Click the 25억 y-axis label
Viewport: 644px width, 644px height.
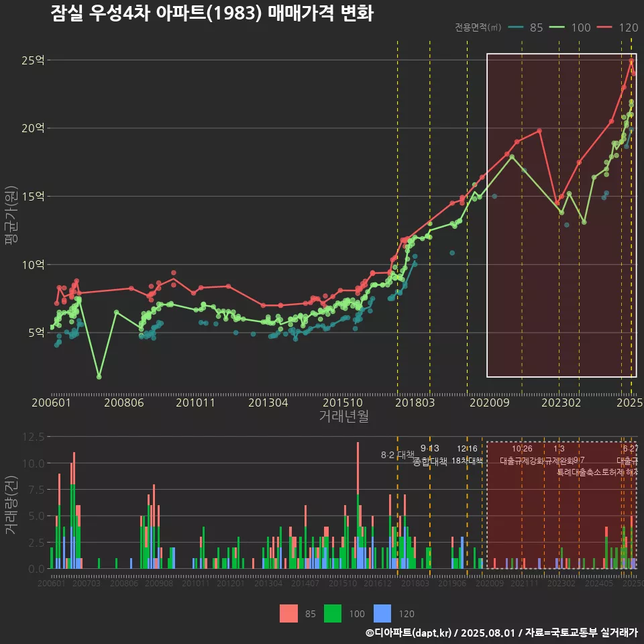(x=33, y=60)
